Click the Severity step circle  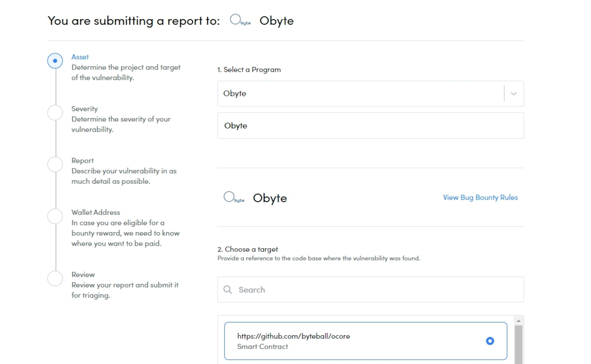55,113
